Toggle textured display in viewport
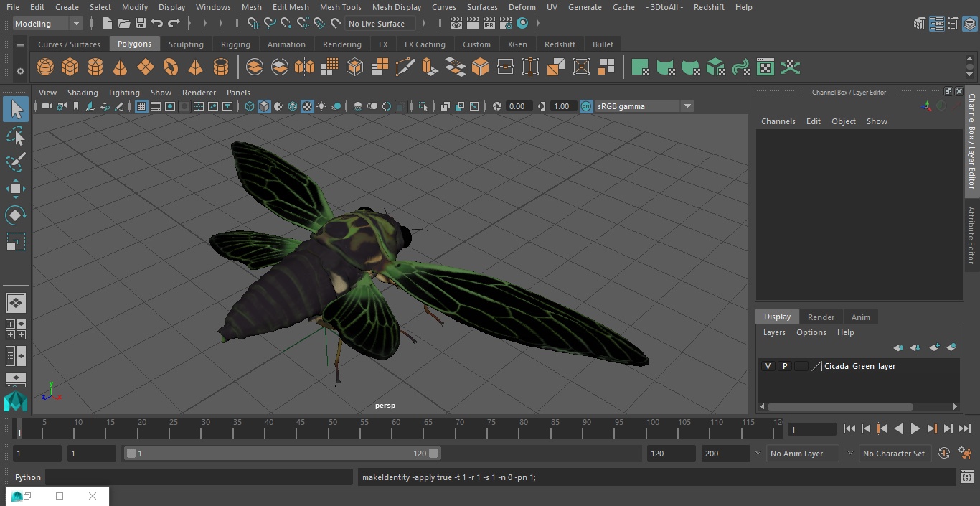This screenshot has height=506, width=980. (307, 106)
